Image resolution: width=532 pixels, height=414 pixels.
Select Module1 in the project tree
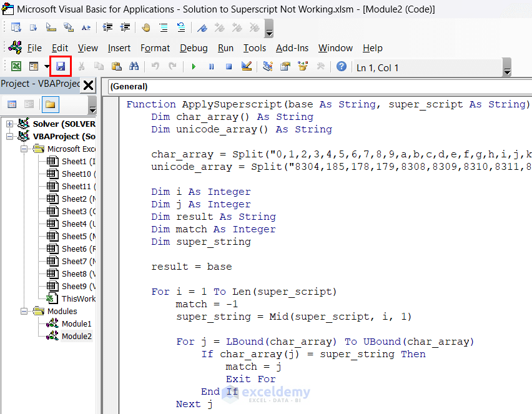pyautogui.click(x=69, y=323)
